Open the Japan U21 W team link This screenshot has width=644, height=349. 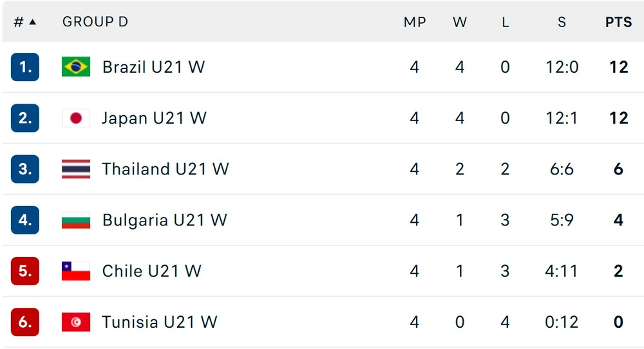154,118
